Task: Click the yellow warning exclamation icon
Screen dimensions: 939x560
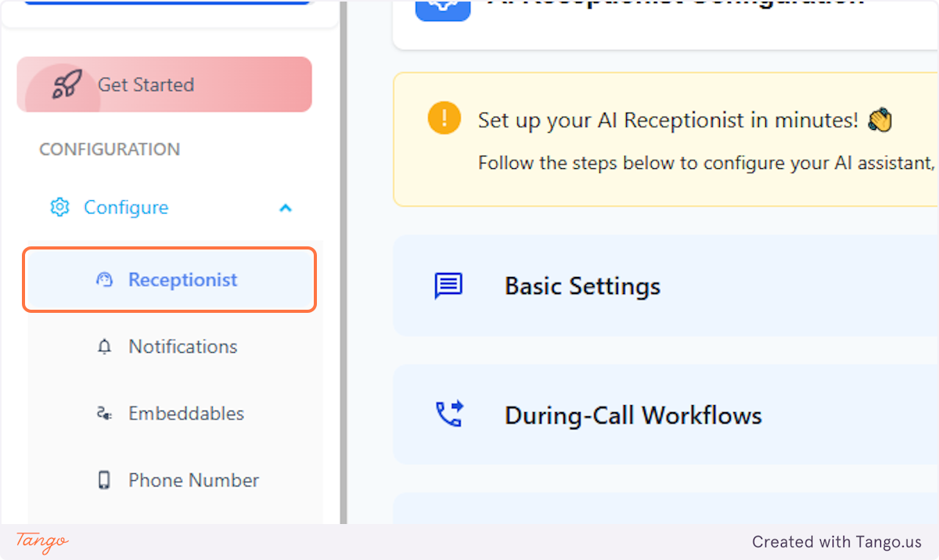Action: click(443, 118)
